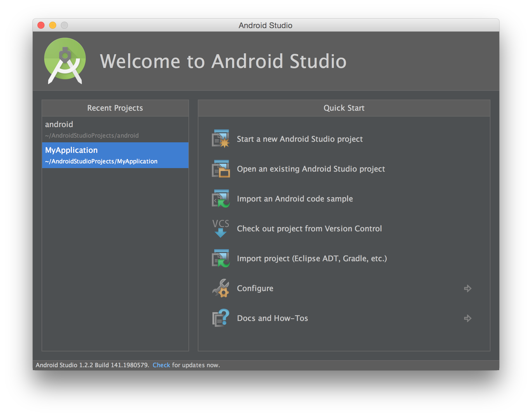Open the Configure option
The width and height of the screenshot is (532, 417).
pos(255,288)
